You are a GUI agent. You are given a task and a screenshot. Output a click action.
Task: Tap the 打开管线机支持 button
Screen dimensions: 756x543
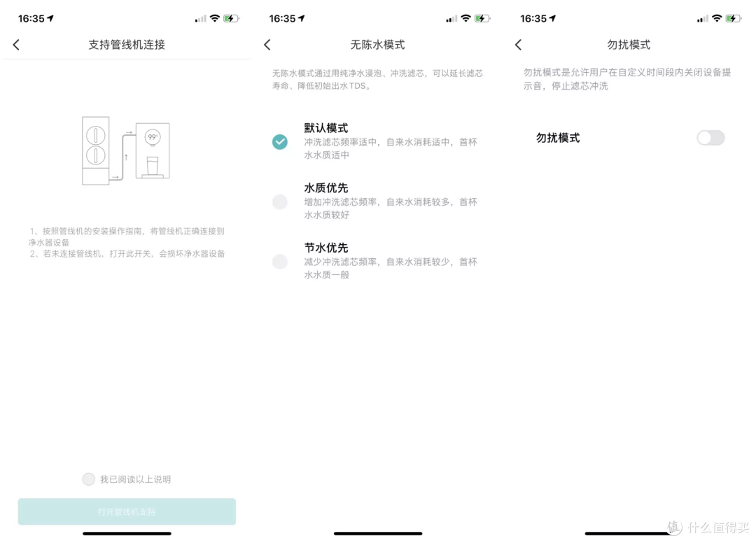click(x=127, y=512)
